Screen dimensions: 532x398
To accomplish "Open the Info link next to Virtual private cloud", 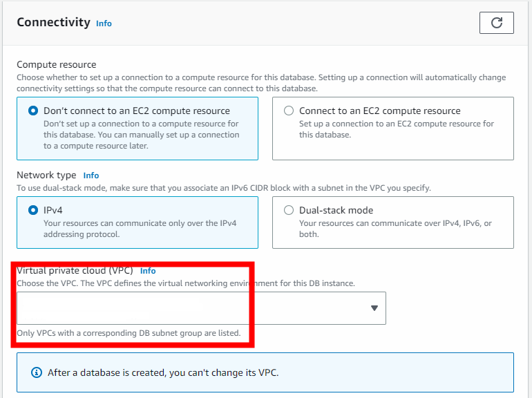I will tap(148, 271).
